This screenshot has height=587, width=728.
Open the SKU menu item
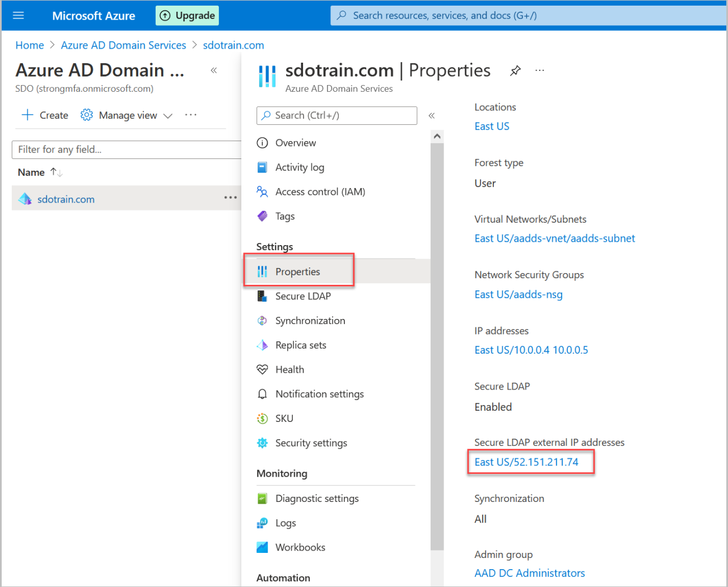284,419
